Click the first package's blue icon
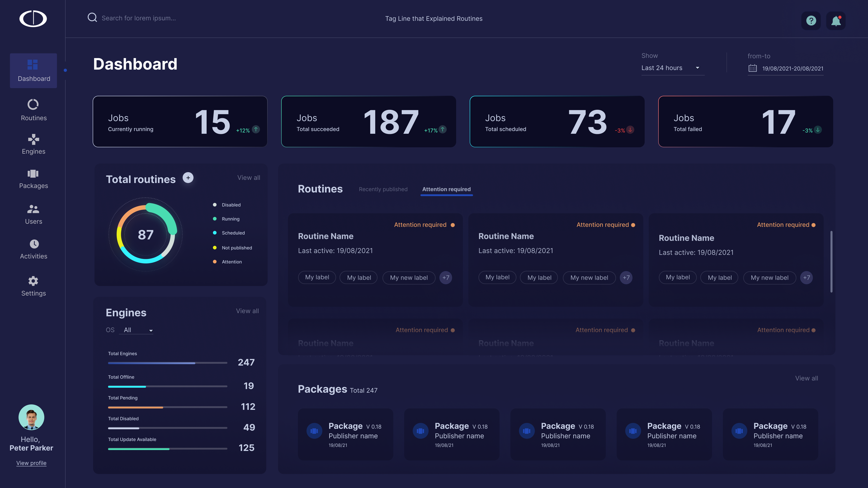 [x=314, y=431]
